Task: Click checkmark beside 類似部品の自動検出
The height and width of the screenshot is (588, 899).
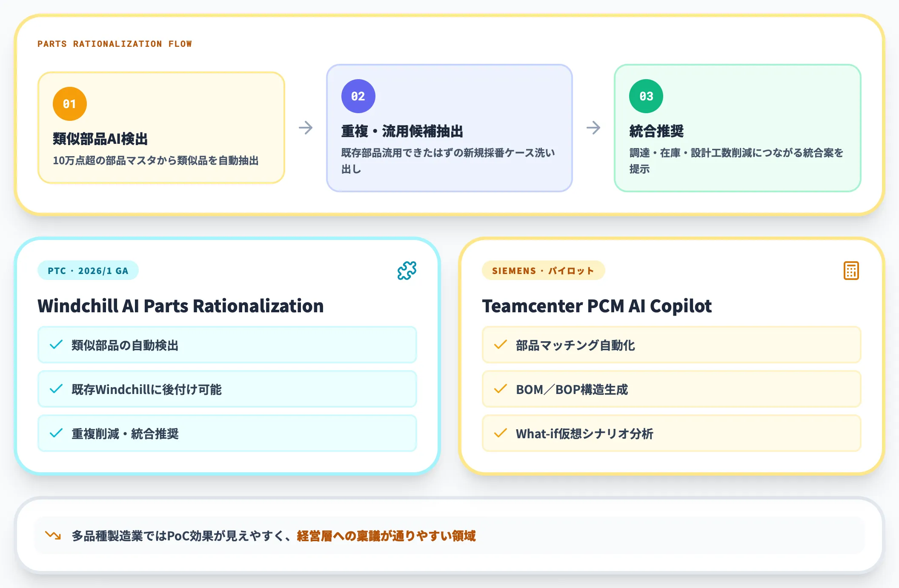Action: pyautogui.click(x=56, y=345)
